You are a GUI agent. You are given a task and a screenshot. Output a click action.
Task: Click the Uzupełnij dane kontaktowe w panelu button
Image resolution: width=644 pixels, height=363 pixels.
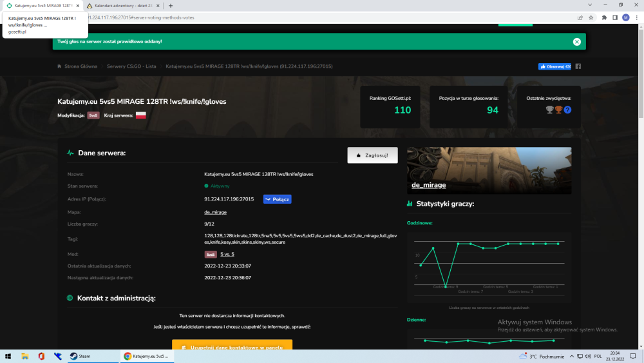pos(232,346)
